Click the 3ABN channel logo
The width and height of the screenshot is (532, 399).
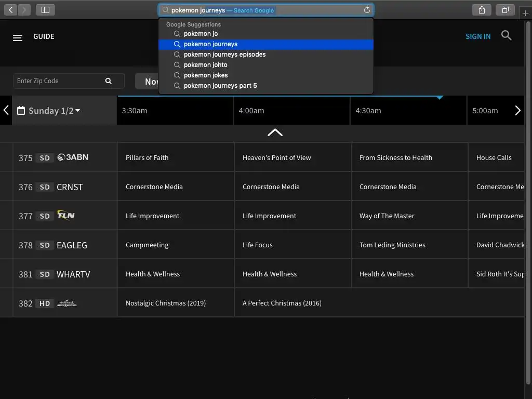[x=73, y=157]
